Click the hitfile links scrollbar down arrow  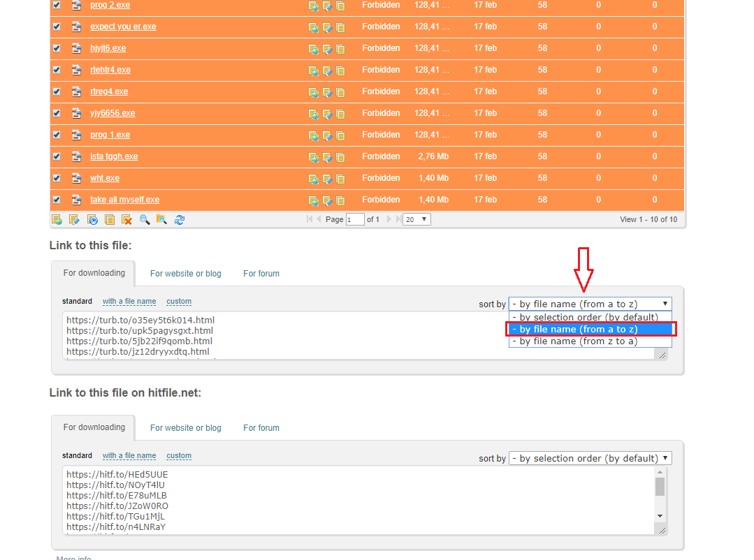coord(660,516)
